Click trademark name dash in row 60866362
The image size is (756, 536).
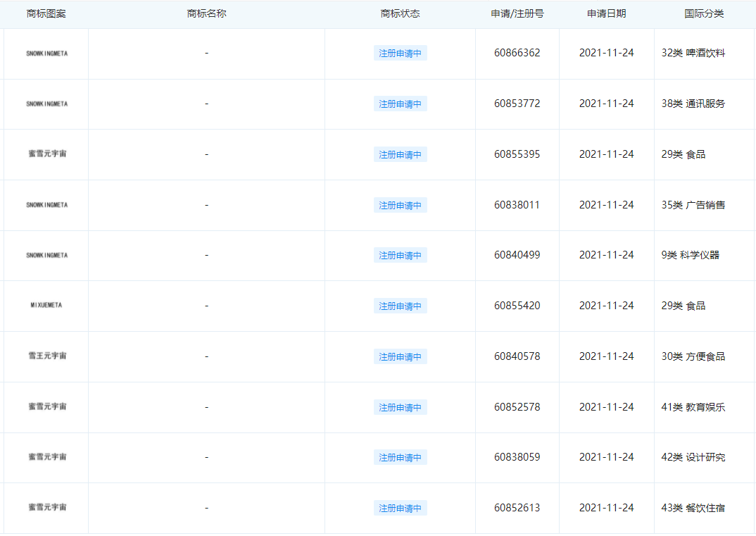206,53
